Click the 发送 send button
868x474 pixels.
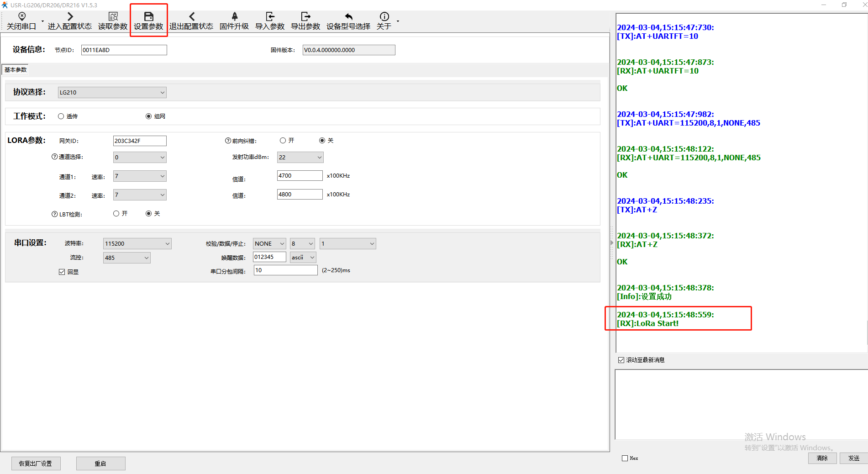click(x=854, y=458)
